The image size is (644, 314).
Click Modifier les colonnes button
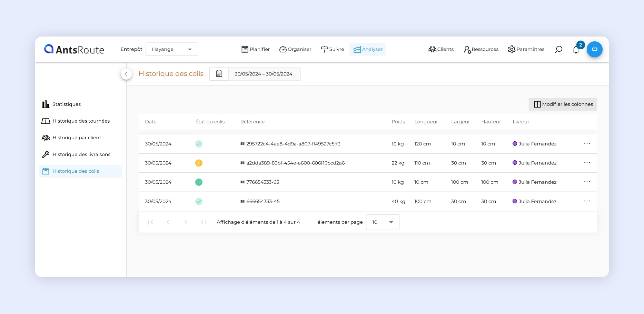(x=563, y=104)
